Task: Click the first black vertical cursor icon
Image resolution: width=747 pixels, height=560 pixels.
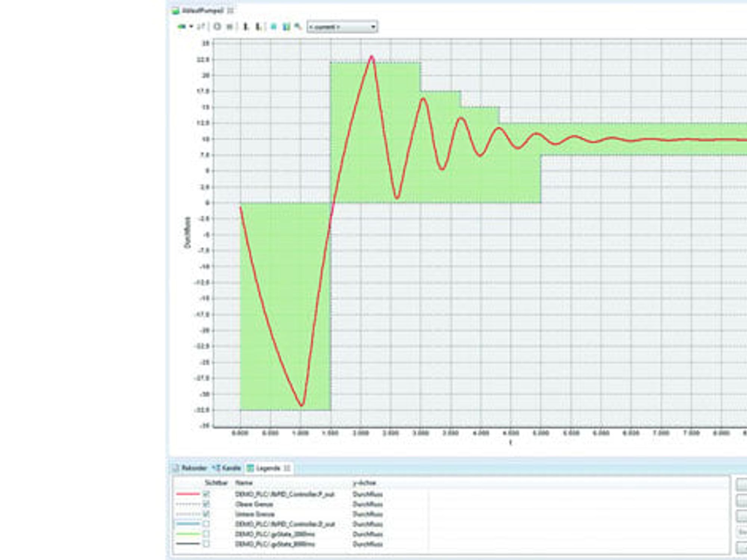Action: (x=246, y=27)
